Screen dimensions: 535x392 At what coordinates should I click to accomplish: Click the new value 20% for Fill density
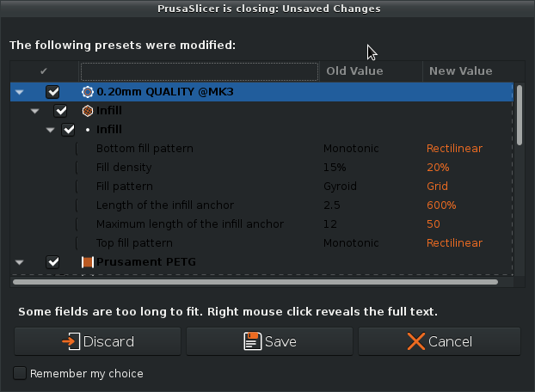(438, 168)
